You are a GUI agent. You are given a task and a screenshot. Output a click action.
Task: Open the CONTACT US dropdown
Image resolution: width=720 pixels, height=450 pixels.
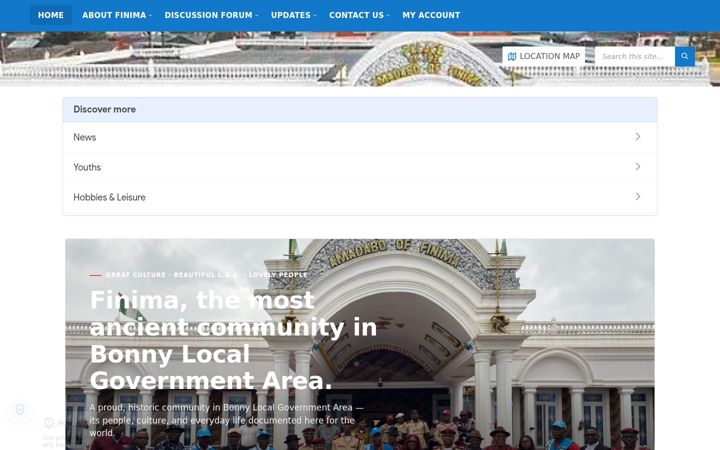[359, 15]
